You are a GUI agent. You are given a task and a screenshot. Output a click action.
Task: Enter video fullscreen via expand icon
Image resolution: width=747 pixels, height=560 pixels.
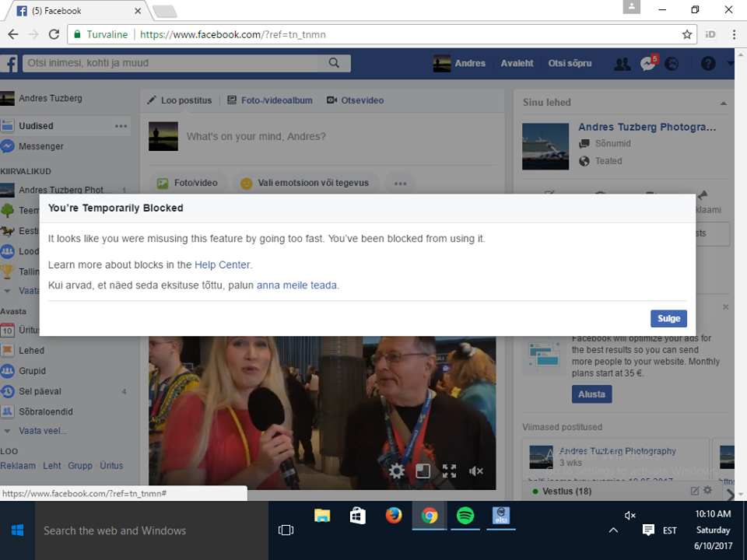pos(449,471)
